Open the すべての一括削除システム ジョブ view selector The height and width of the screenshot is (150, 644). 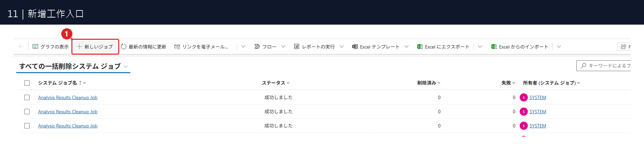(73, 66)
